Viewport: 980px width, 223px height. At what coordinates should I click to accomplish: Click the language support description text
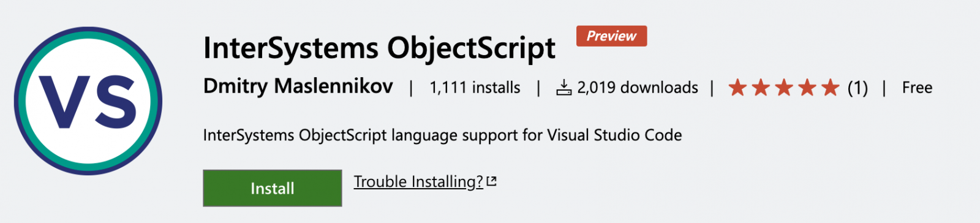tap(442, 135)
